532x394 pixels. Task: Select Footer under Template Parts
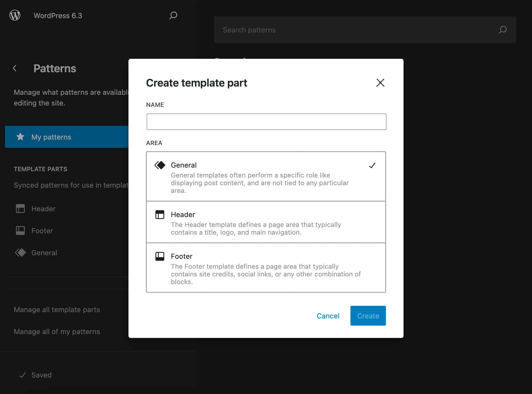click(42, 231)
